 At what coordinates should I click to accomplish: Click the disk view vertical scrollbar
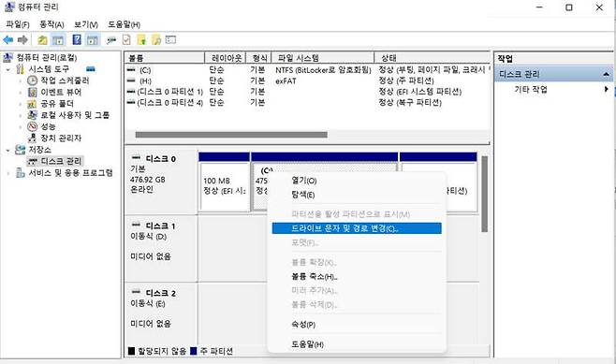(484, 194)
